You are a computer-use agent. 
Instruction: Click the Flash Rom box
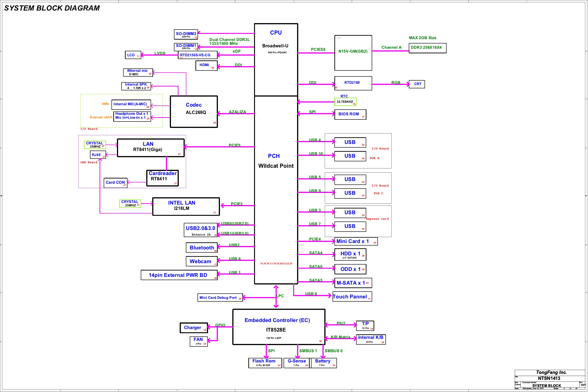coord(265,363)
